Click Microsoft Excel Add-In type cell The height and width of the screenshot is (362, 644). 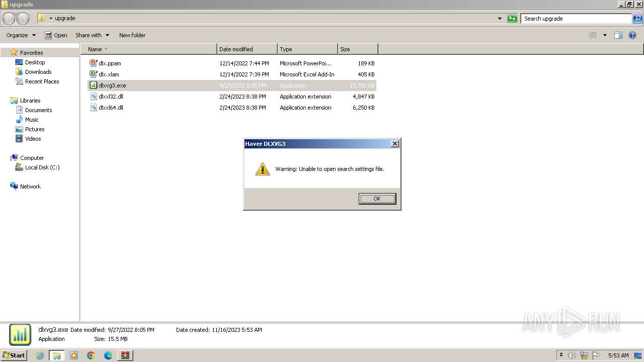click(307, 74)
